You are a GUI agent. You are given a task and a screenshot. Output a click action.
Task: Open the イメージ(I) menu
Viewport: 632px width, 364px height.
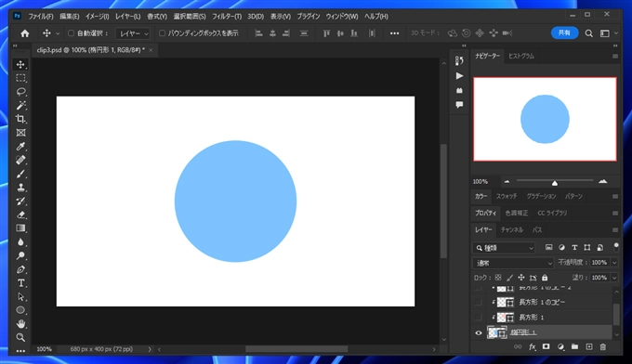pos(98,17)
